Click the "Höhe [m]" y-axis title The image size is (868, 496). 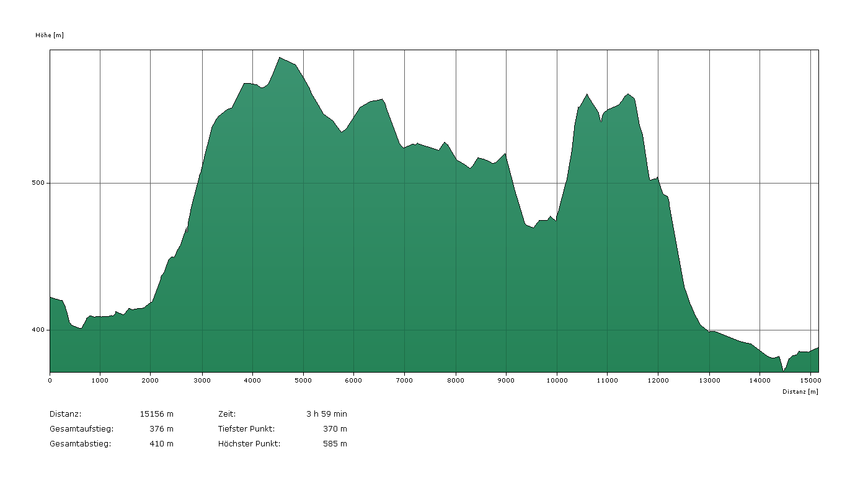pos(50,35)
